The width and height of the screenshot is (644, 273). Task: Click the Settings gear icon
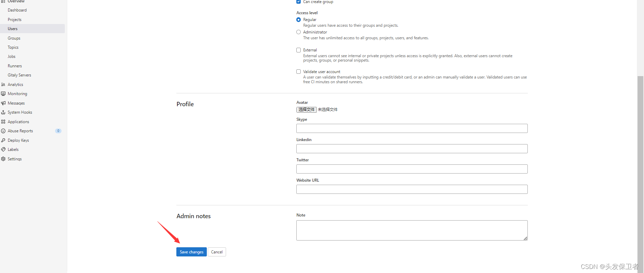3,159
